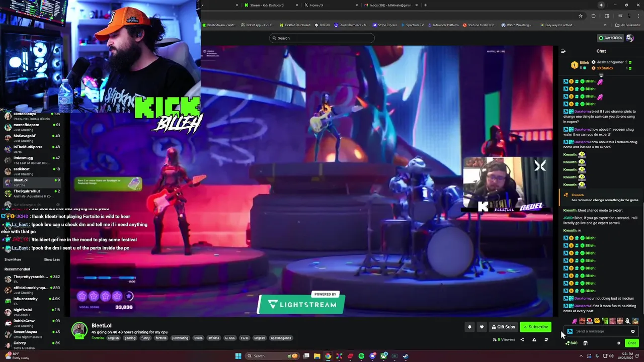Open the icon right of the report triangle

546,340
